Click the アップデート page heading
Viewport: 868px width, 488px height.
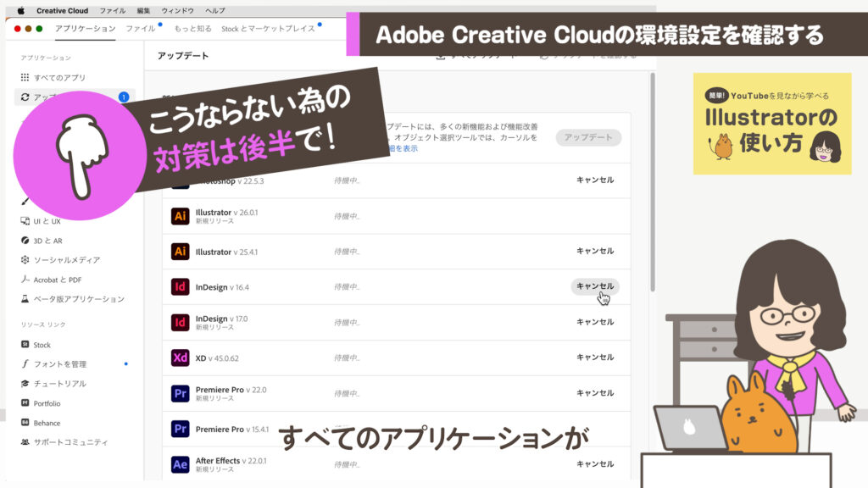(x=183, y=56)
